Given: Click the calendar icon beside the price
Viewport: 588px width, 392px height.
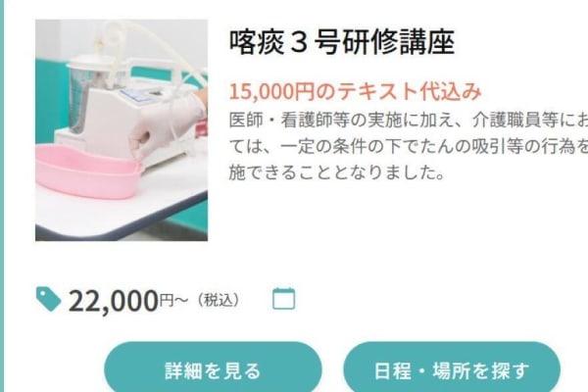Looking at the screenshot, I should point(283,299).
